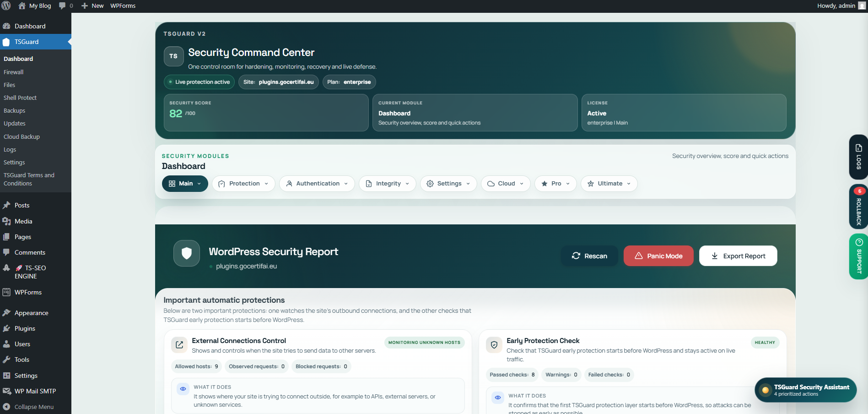The image size is (868, 414).
Task: Expand the Integrity module dropdown
Action: (388, 184)
